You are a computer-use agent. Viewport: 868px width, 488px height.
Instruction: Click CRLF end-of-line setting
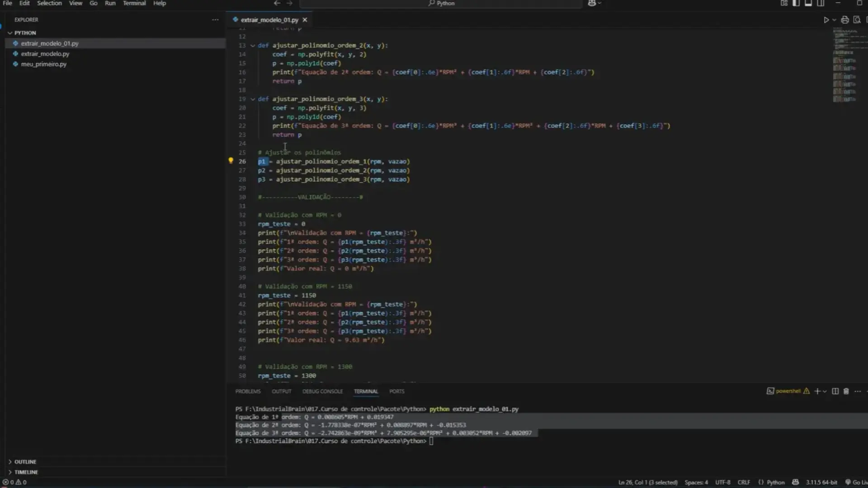coord(744,483)
